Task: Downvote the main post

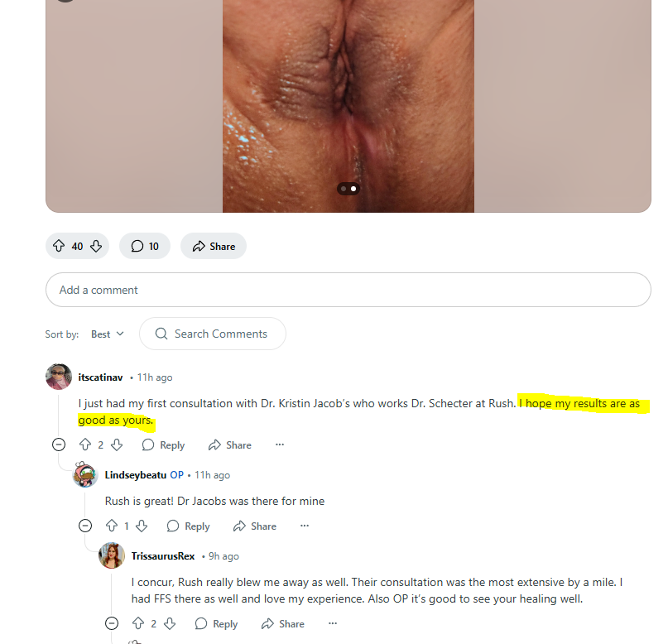Action: click(x=96, y=246)
